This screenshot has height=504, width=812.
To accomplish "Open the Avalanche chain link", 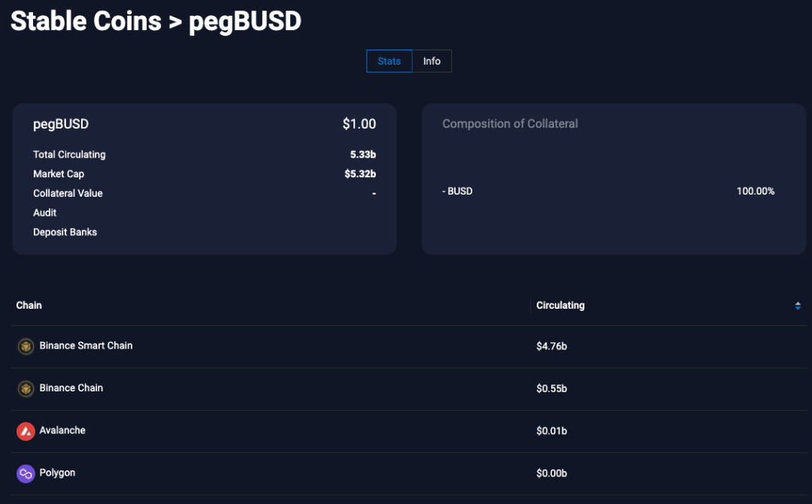I will coord(62,430).
